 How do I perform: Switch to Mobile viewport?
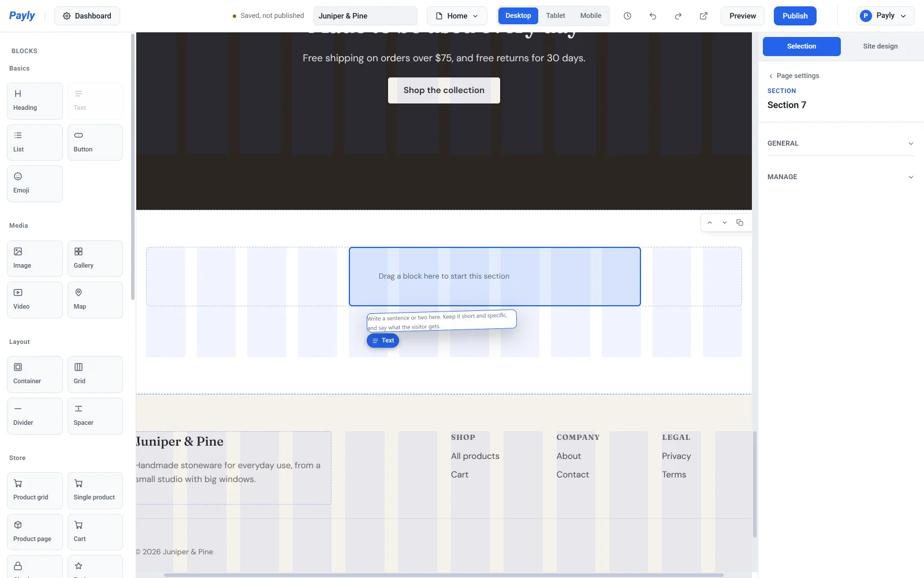coord(591,16)
